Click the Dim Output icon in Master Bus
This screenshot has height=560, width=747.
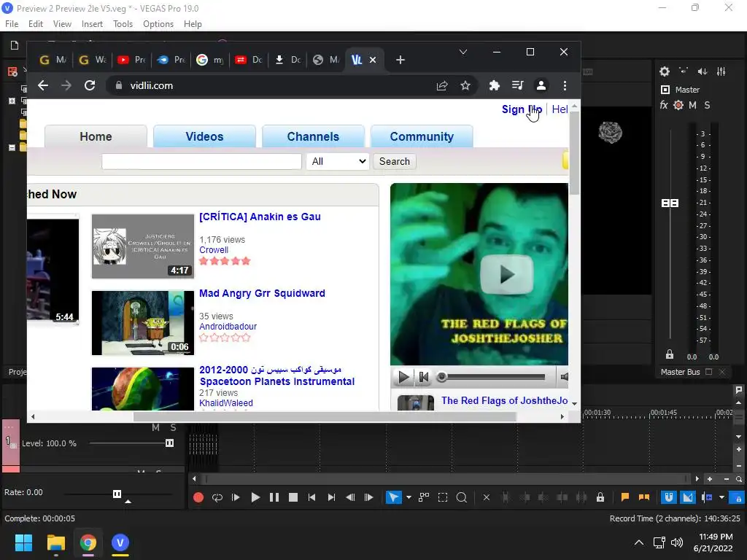(703, 71)
